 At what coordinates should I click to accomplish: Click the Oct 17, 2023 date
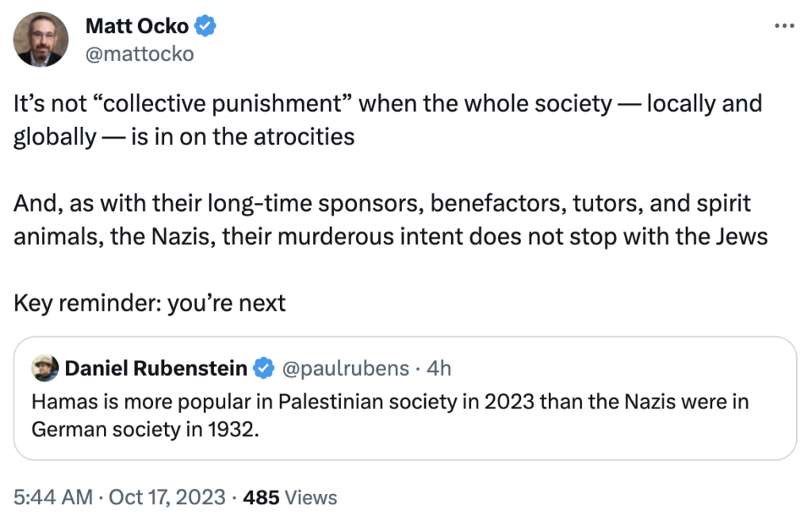pos(166,497)
